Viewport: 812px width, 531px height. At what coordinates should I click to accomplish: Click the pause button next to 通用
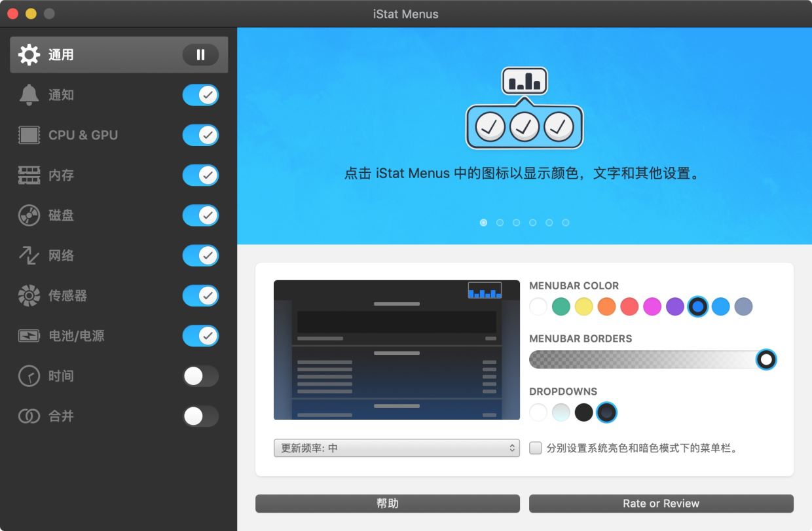tap(200, 55)
